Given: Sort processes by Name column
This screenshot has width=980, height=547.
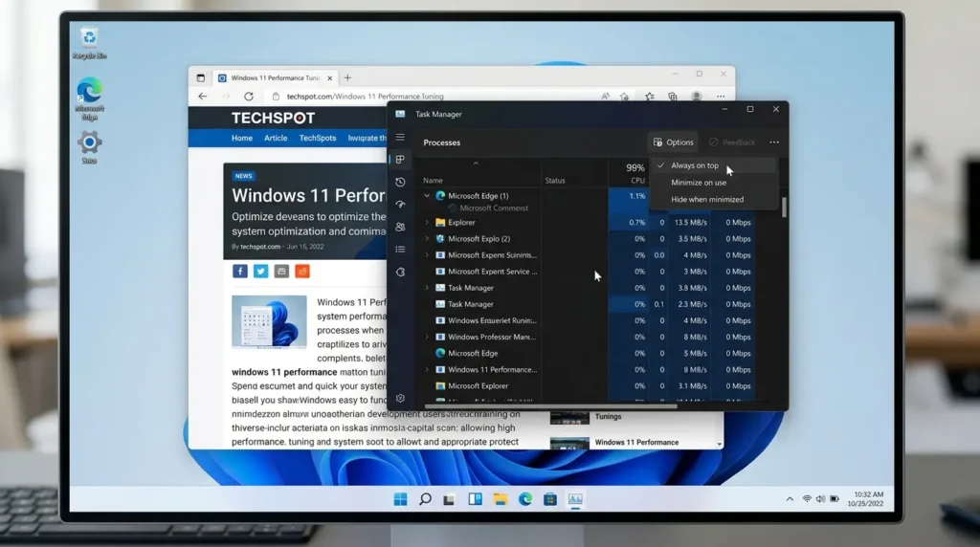Looking at the screenshot, I should pyautogui.click(x=433, y=181).
